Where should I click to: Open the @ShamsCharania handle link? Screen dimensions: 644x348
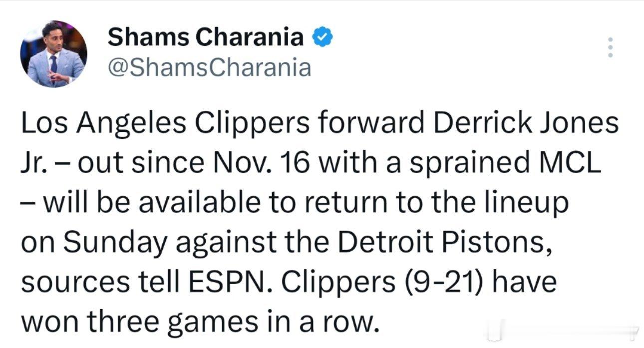[x=210, y=67]
